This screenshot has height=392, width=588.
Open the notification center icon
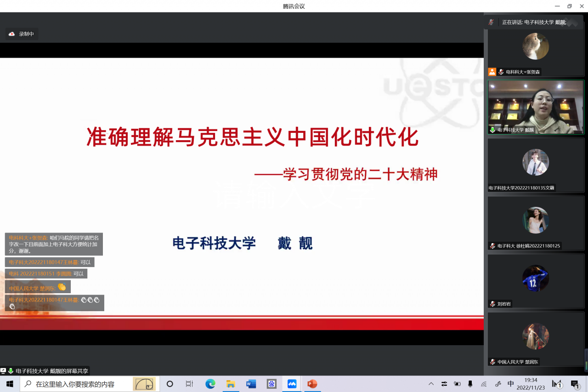tap(575, 384)
